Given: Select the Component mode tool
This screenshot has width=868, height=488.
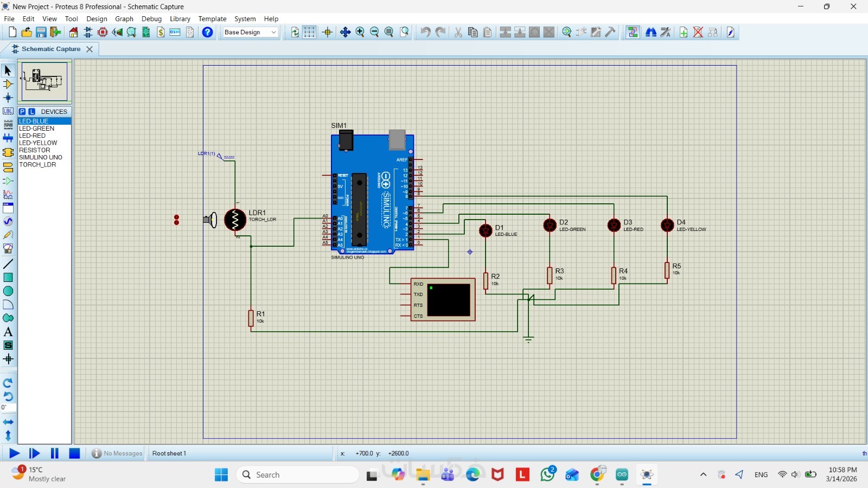Looking at the screenshot, I should click(8, 84).
